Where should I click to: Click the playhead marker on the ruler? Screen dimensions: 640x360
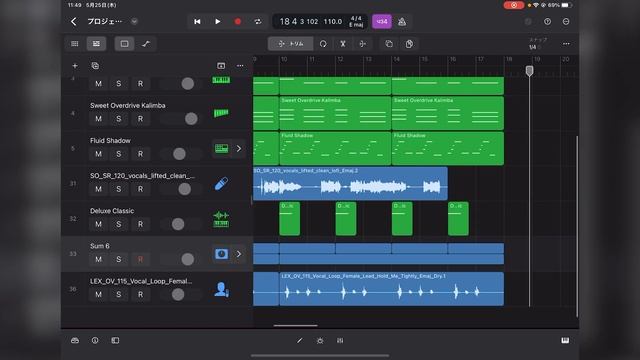tap(529, 71)
